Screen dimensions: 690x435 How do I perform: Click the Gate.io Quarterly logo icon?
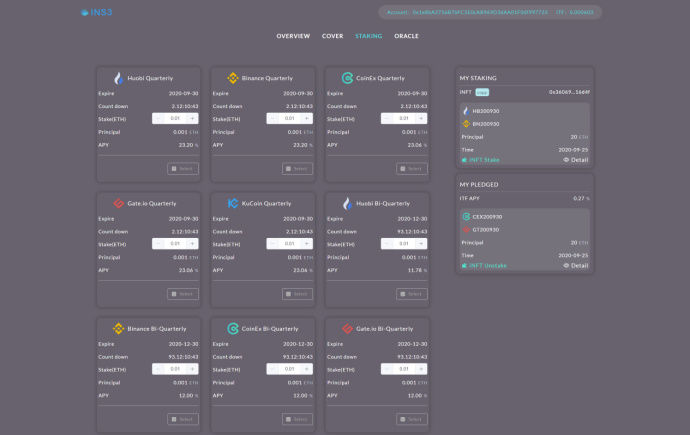118,203
